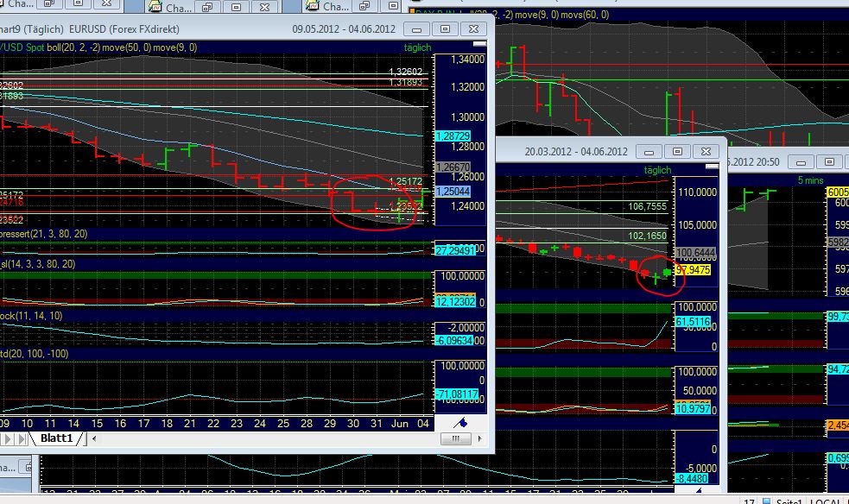Click the left scroll arrow beside Blatt1
Image resolution: width=849 pixels, height=504 pixels.
(x=94, y=438)
